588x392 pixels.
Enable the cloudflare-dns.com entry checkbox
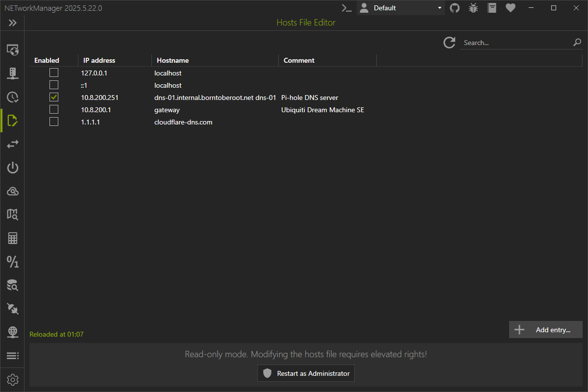coord(54,122)
